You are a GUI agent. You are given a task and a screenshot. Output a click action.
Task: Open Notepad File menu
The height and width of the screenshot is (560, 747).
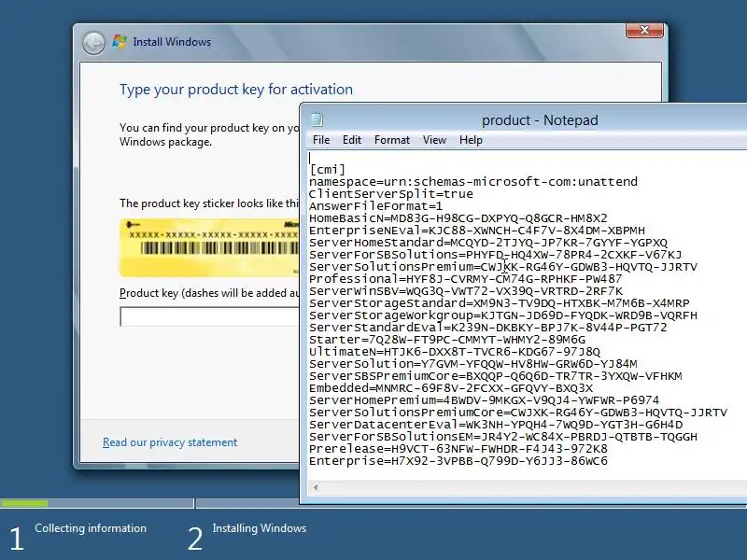pos(321,140)
